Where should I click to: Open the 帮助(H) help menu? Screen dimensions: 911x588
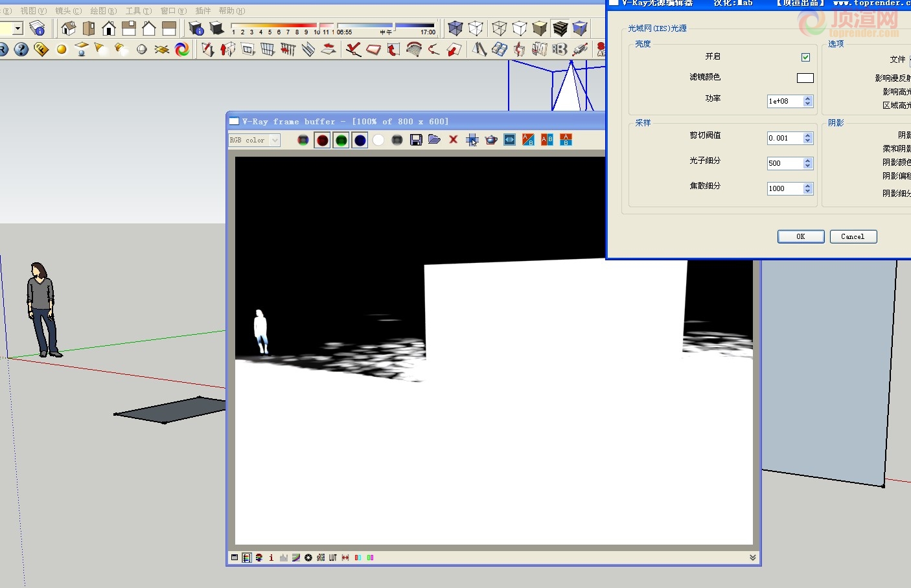click(x=231, y=11)
